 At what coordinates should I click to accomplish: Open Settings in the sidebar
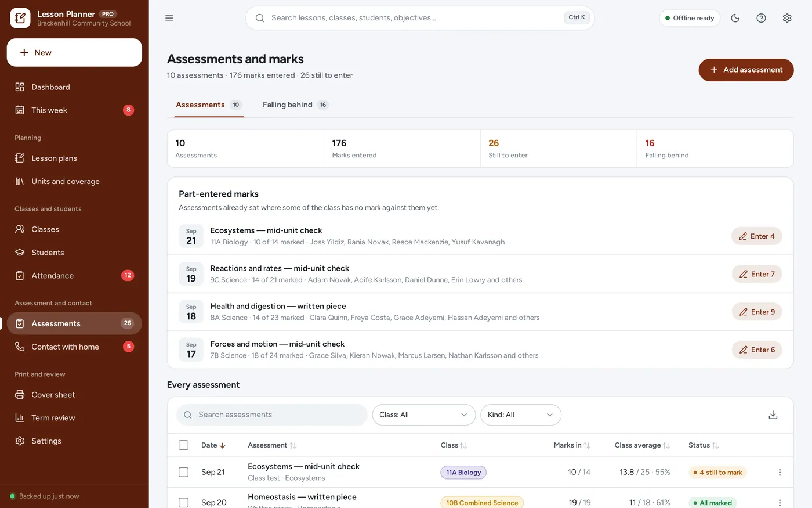pyautogui.click(x=74, y=441)
